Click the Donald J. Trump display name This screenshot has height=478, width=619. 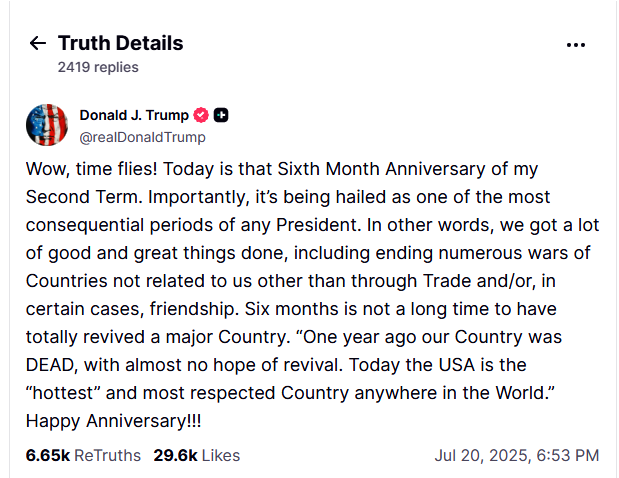(133, 115)
